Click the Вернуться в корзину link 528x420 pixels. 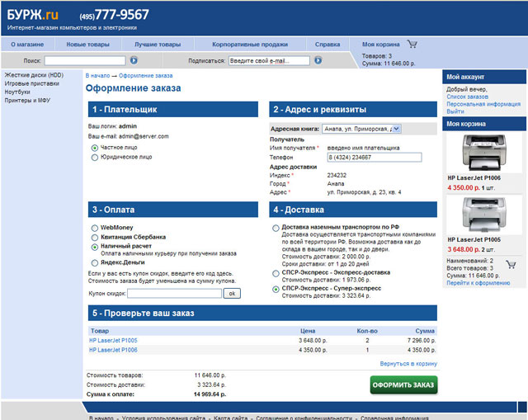[408, 363]
